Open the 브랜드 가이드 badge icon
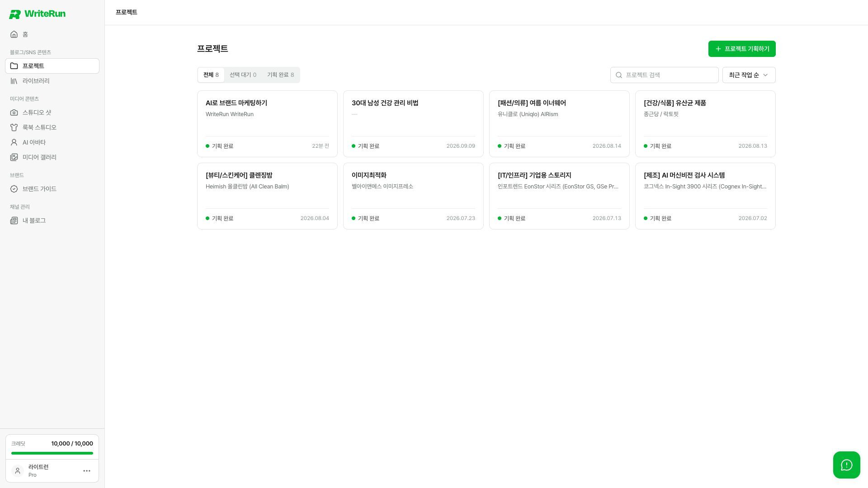The width and height of the screenshot is (868, 488). (x=14, y=189)
